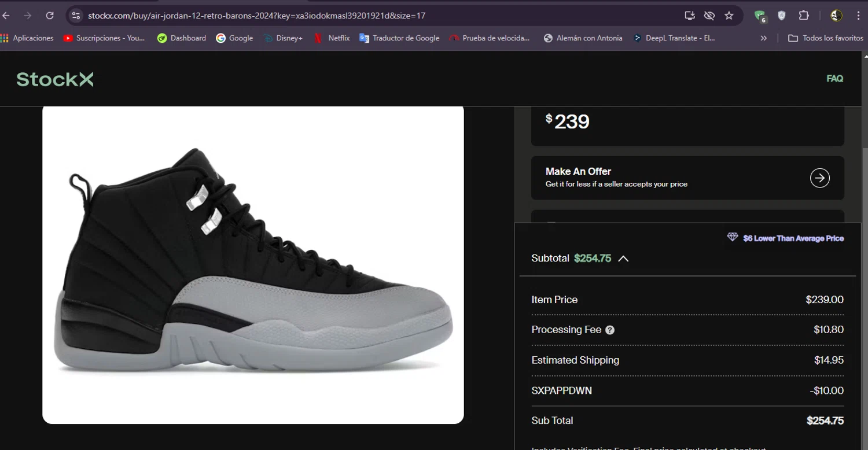The image size is (868, 450).
Task: Open the green shield extension with badge 6
Action: pos(760,16)
